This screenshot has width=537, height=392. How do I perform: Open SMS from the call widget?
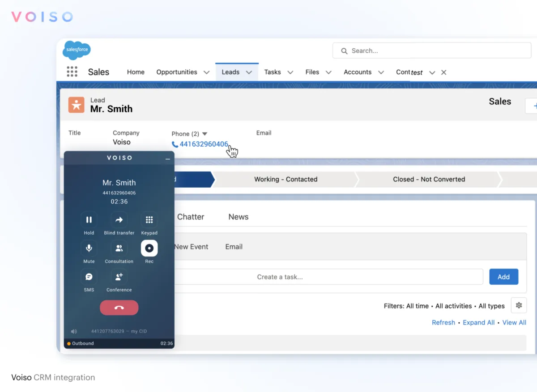click(x=89, y=277)
